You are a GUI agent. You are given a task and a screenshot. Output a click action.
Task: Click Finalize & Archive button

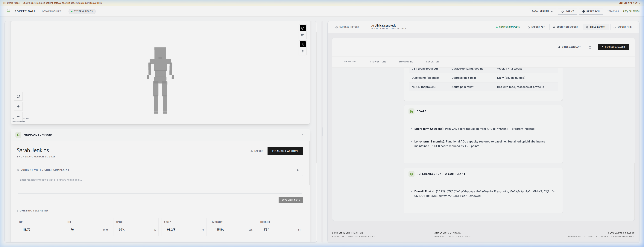[285, 151]
